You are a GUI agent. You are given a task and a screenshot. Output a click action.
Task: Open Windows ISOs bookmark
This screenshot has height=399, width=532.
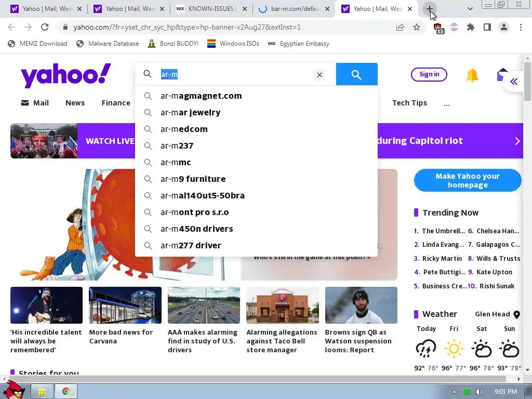click(x=233, y=44)
